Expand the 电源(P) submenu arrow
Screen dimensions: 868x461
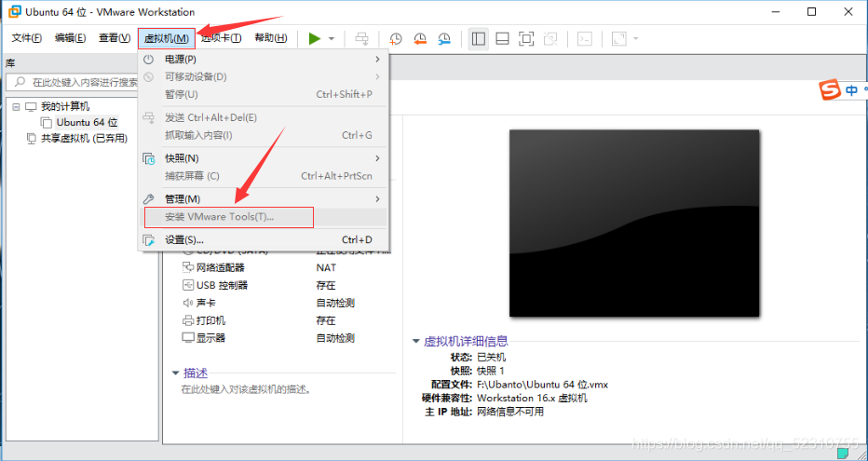tap(377, 59)
